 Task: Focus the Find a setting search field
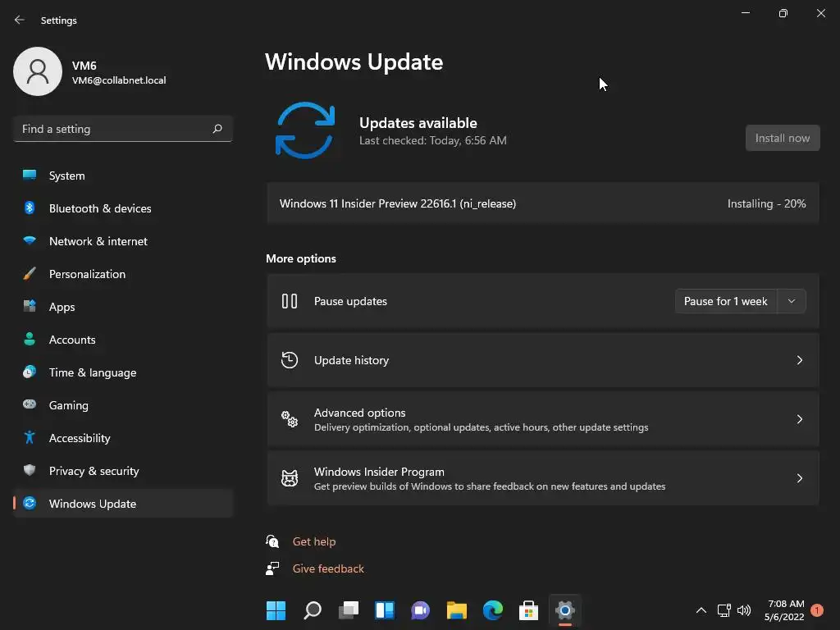tap(123, 129)
